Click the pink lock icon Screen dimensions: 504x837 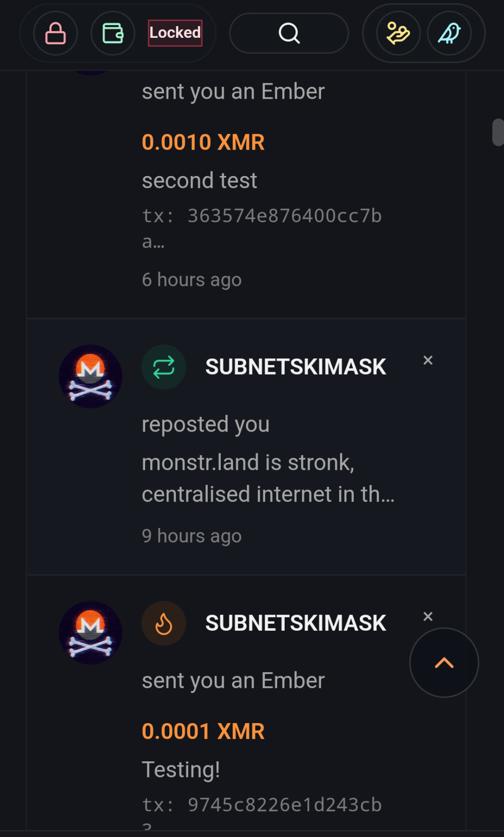point(55,34)
